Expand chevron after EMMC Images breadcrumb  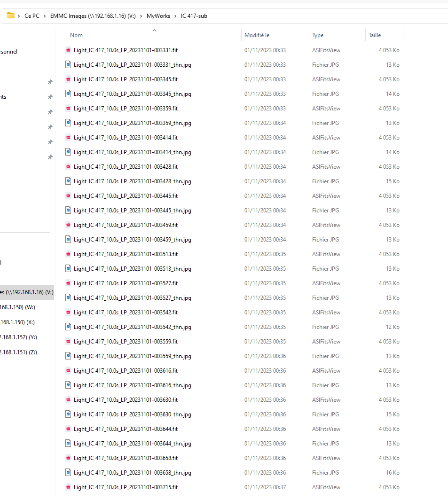[141, 16]
